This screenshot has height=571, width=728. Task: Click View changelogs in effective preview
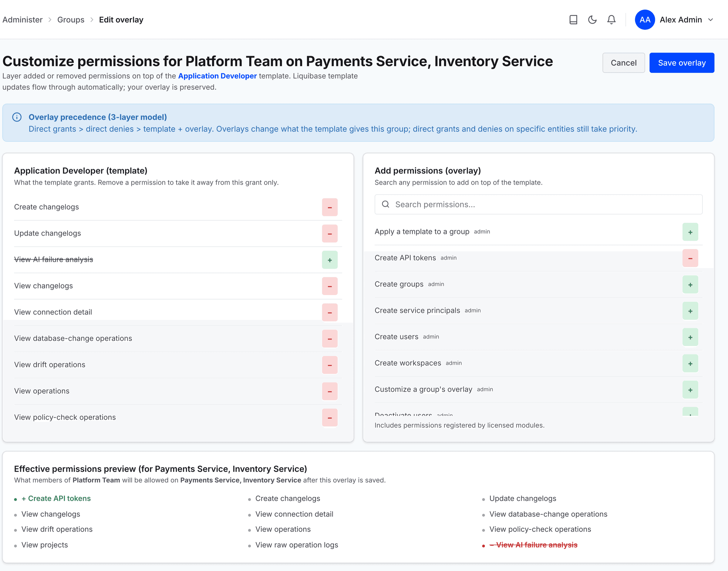coord(51,514)
